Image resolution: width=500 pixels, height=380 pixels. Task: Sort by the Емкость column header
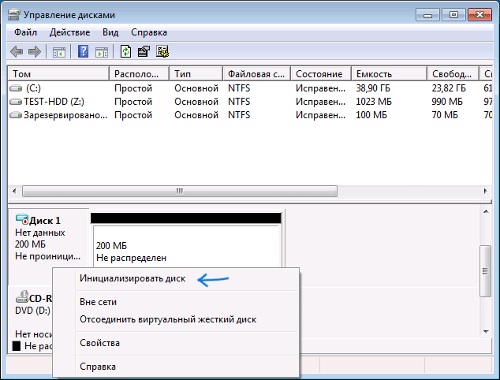click(x=389, y=74)
